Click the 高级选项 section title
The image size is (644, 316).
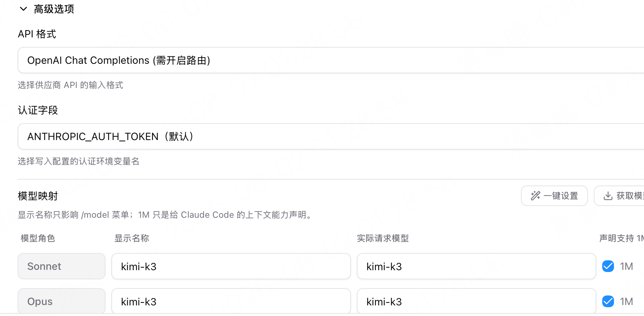[x=54, y=9]
